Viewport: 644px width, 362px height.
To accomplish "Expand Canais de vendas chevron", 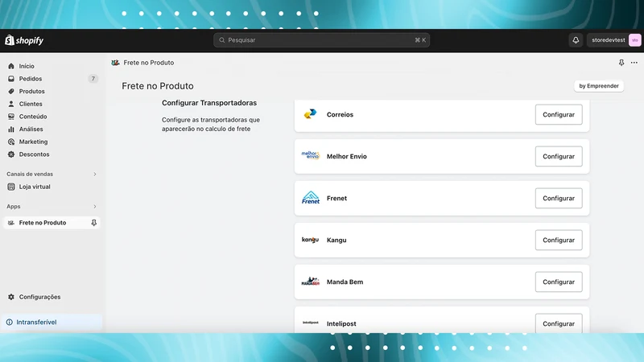I will 95,174.
